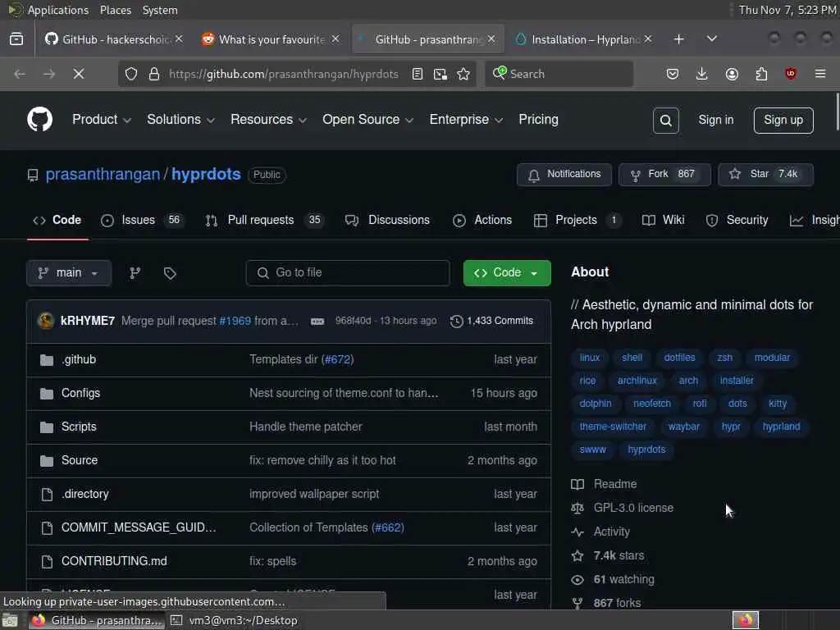The image size is (840, 630).
Task: List all tabs chevron dropdown
Action: (x=711, y=39)
